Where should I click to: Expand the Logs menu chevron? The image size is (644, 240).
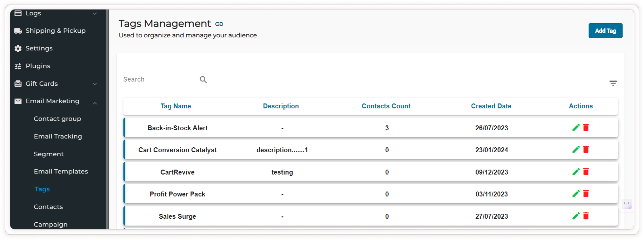95,14
